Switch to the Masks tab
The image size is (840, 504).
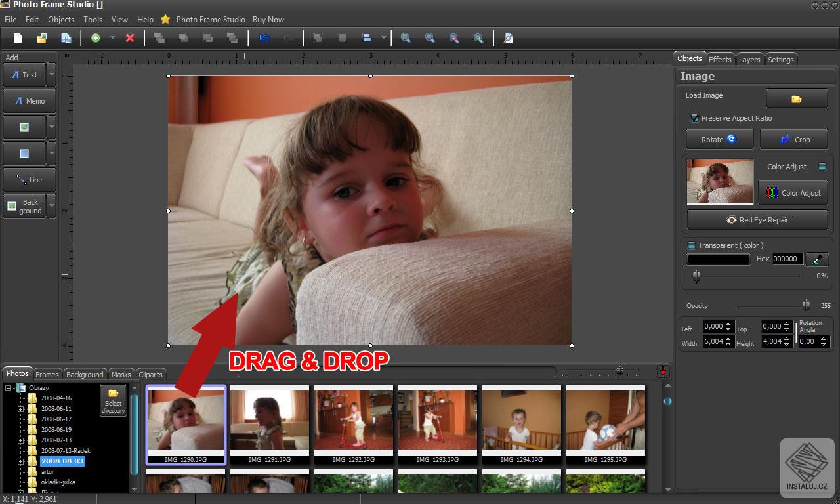click(121, 374)
